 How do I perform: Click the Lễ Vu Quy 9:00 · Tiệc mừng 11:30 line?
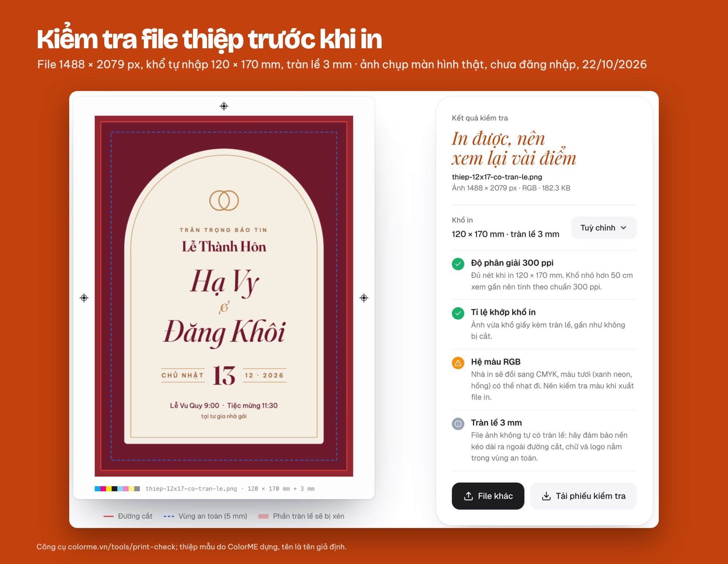224,405
